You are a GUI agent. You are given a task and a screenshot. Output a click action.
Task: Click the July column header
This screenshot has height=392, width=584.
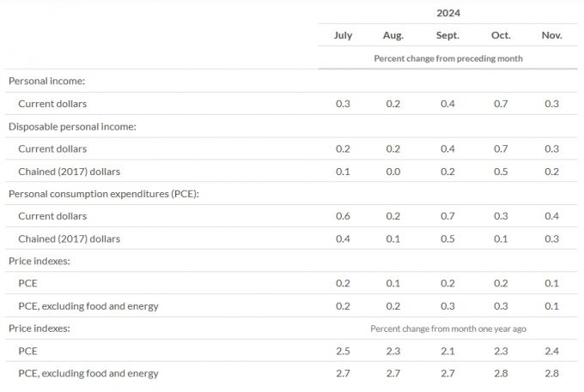coord(342,35)
